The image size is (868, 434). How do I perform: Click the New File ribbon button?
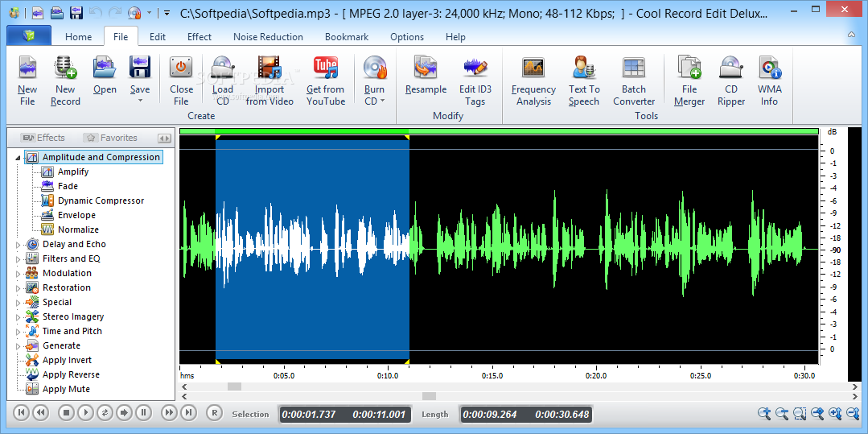[x=27, y=81]
